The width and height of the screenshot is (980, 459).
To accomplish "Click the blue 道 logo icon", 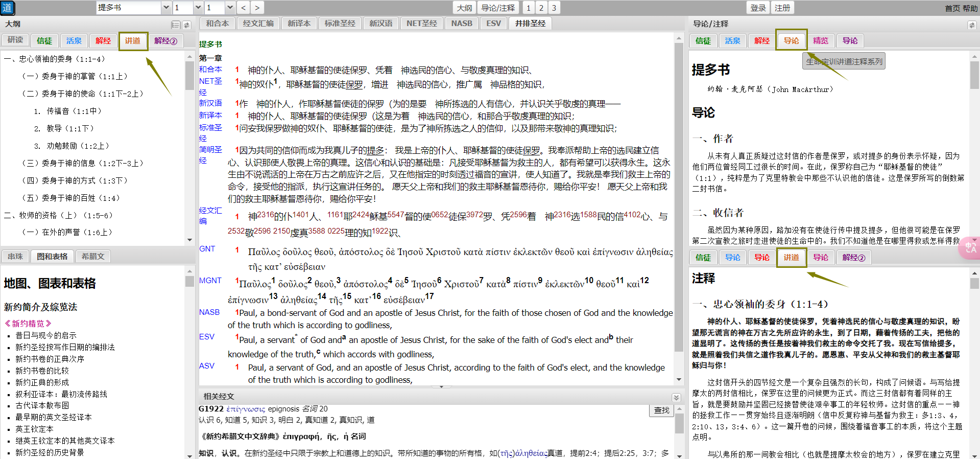I will (x=8, y=8).
